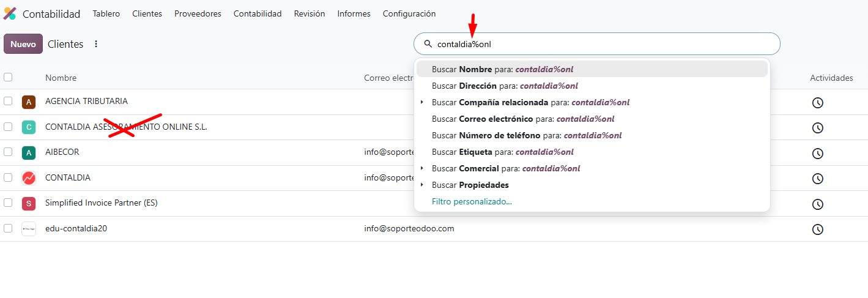This screenshot has width=868, height=298.
Task: Check the Simplified Invoice Partner checkbox
Action: [x=8, y=203]
